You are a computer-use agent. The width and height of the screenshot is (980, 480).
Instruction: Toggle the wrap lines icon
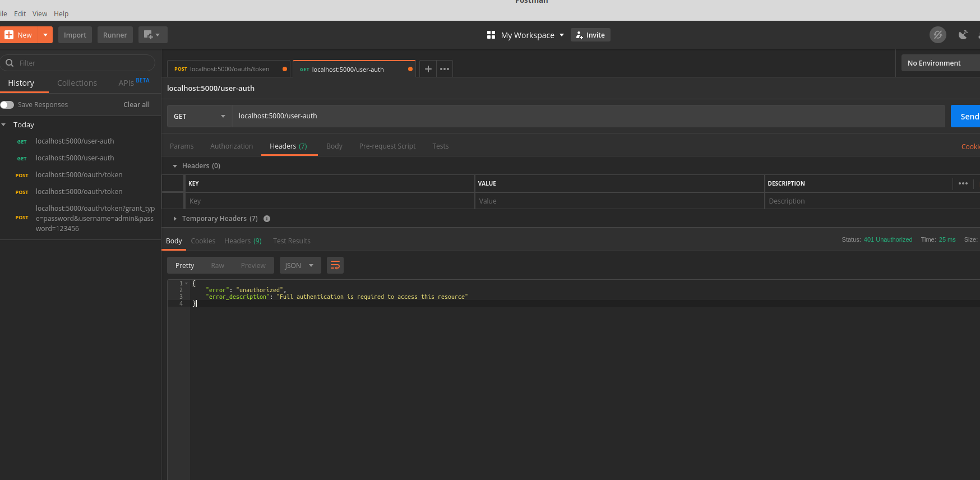coord(335,265)
